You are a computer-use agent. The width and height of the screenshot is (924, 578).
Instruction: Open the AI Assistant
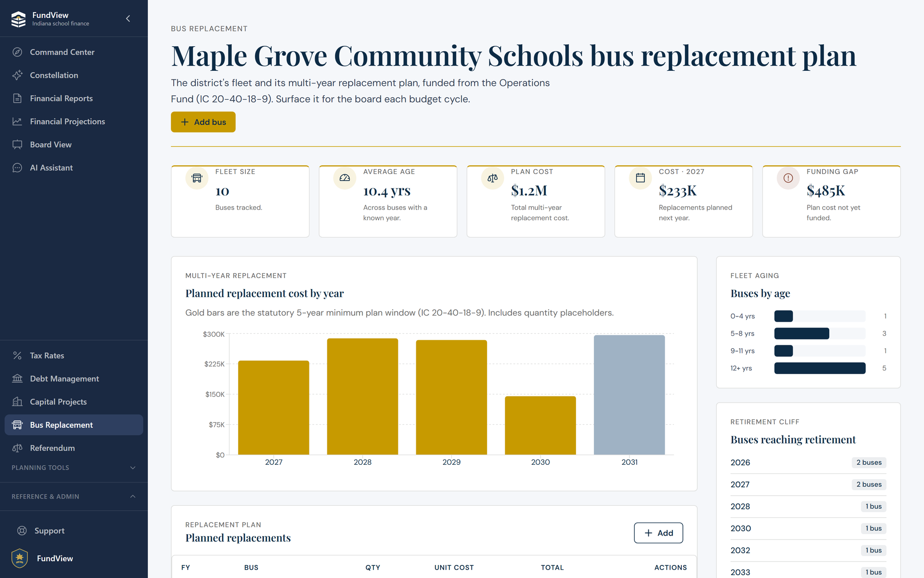(x=74, y=168)
